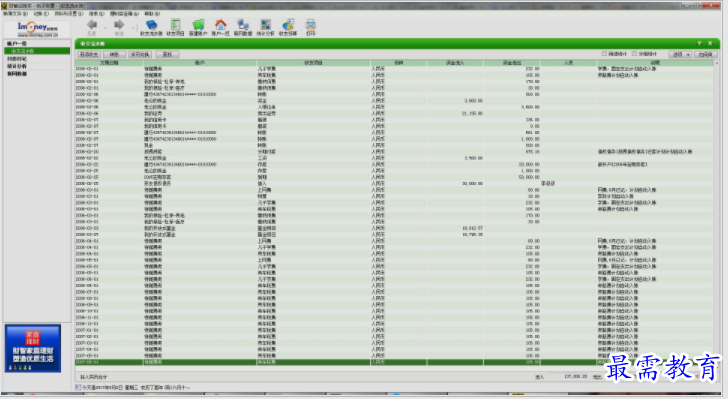Click the 50,000.00 outflow amount cell

coord(529,177)
